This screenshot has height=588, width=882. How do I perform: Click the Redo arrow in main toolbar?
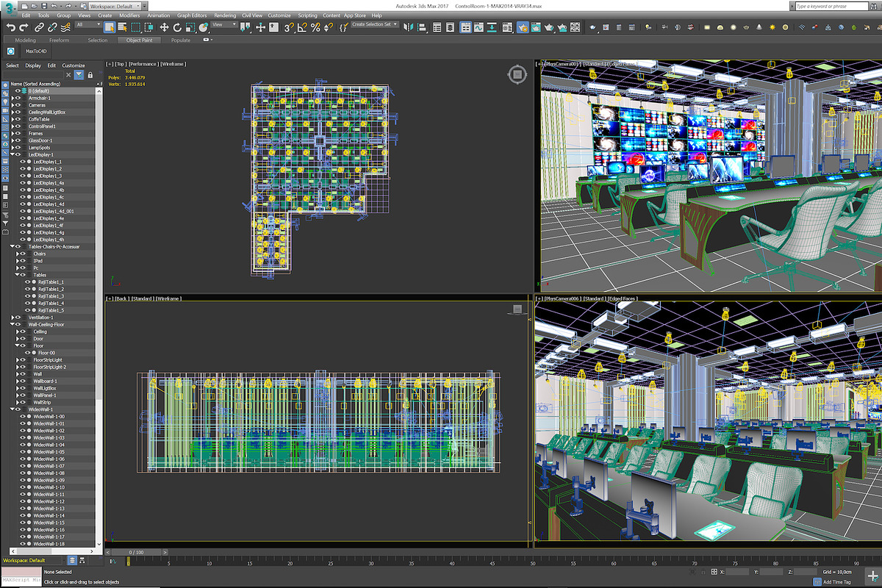[24, 27]
